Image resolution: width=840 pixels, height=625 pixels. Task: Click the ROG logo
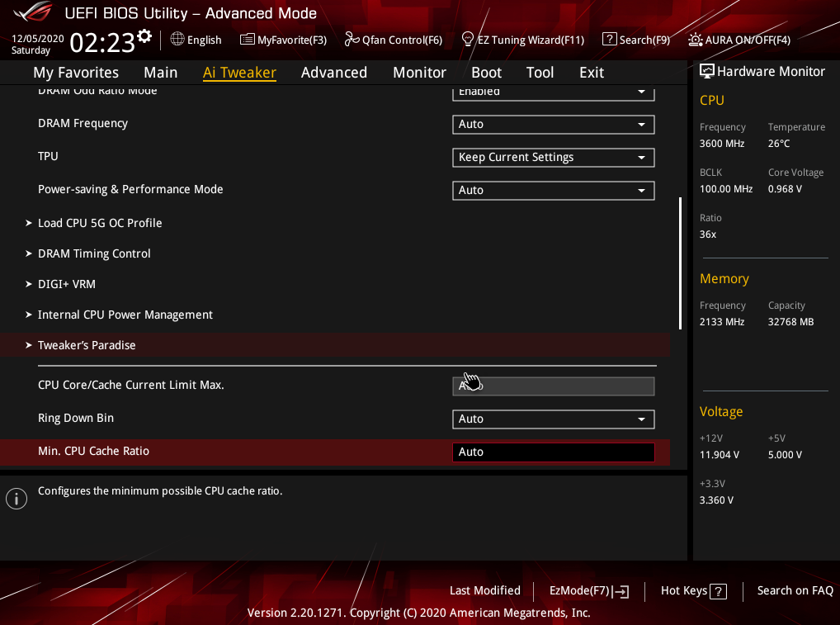(33, 12)
